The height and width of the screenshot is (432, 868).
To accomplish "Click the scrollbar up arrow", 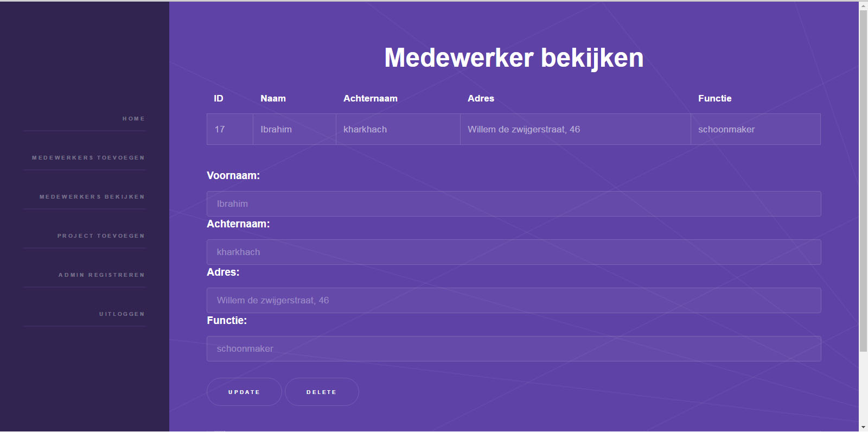I will 863,6.
